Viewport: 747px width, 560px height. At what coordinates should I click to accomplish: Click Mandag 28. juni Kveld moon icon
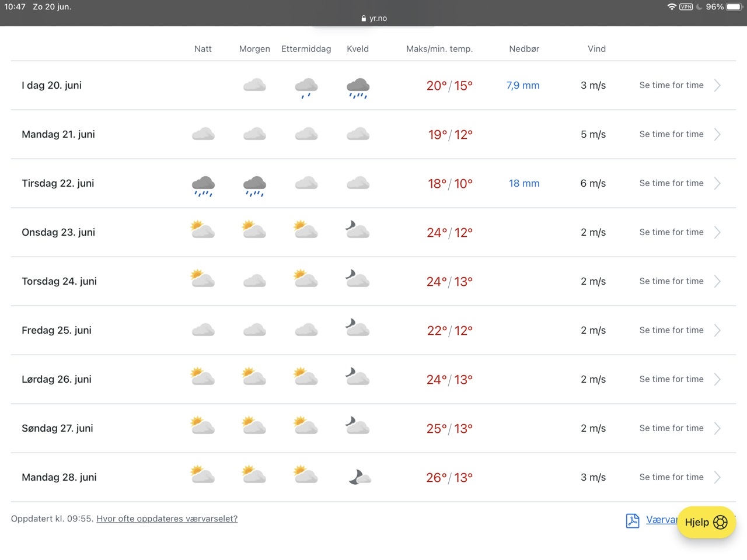tap(359, 477)
